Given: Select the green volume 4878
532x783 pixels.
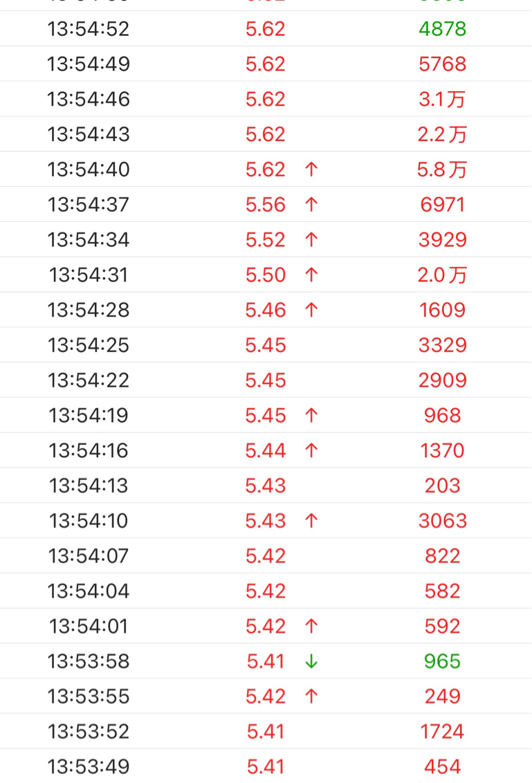Looking at the screenshot, I should pyautogui.click(x=443, y=29).
